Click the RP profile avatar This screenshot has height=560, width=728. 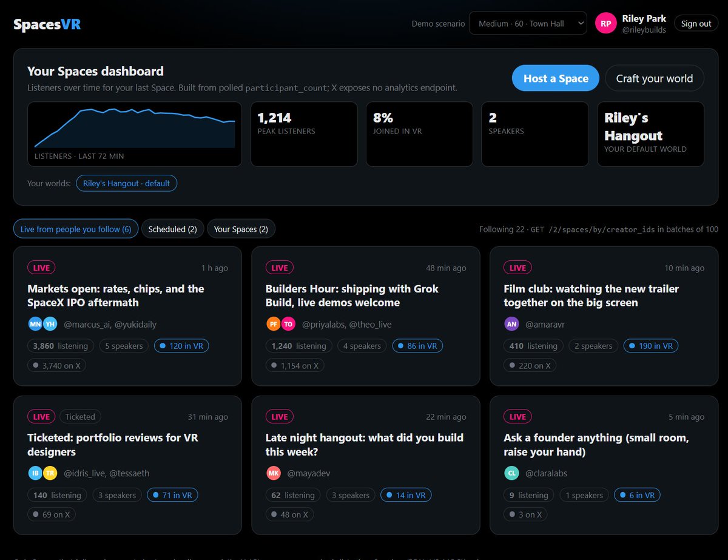tap(605, 24)
